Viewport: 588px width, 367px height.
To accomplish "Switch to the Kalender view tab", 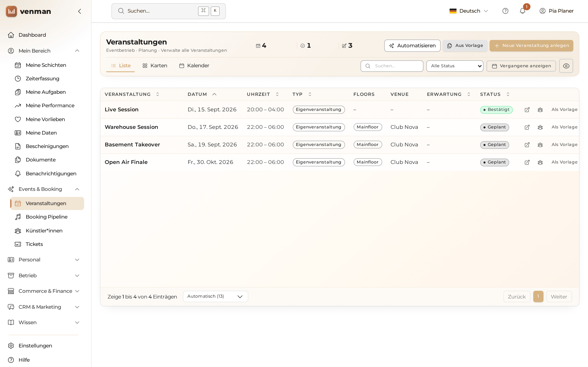I will 194,65.
